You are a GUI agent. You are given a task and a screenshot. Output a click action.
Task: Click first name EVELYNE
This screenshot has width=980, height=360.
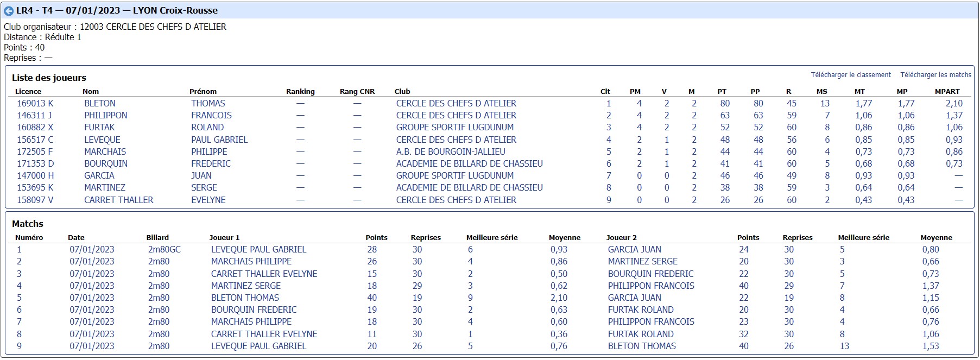pyautogui.click(x=208, y=200)
